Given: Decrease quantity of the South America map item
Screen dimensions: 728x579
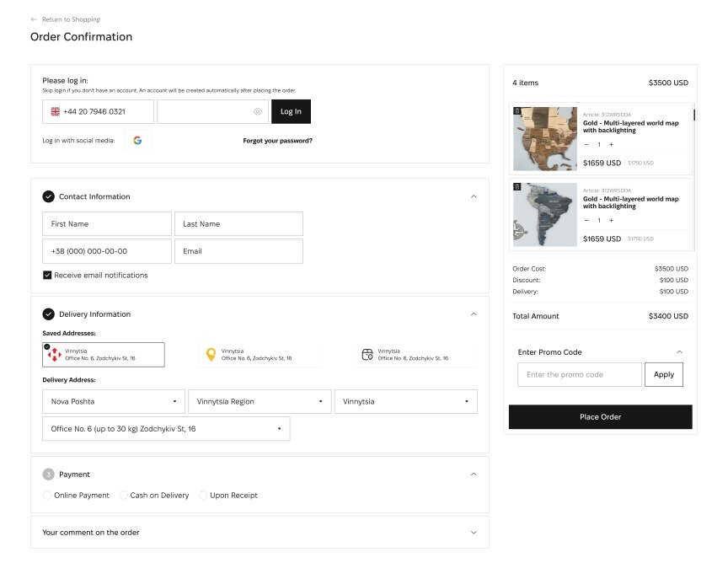Looking at the screenshot, I should [586, 220].
